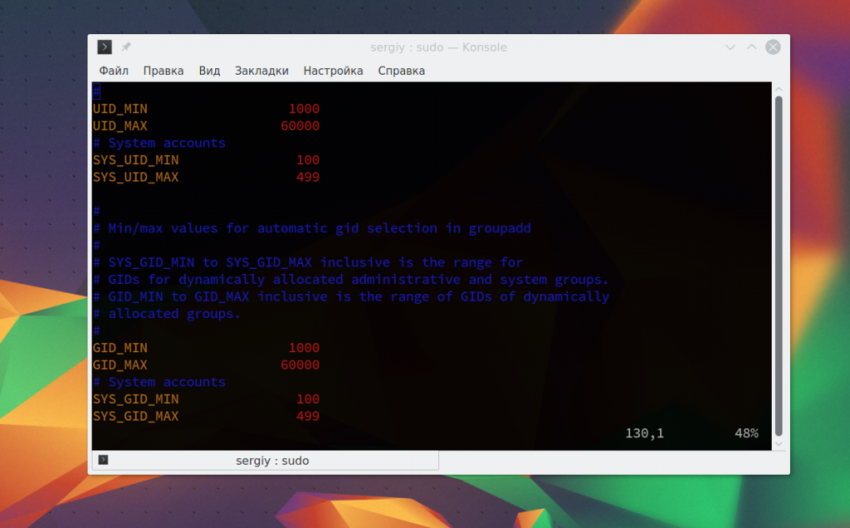Place cursor on UID_MIN line
Image resolution: width=850 pixels, height=528 pixels.
(x=120, y=109)
